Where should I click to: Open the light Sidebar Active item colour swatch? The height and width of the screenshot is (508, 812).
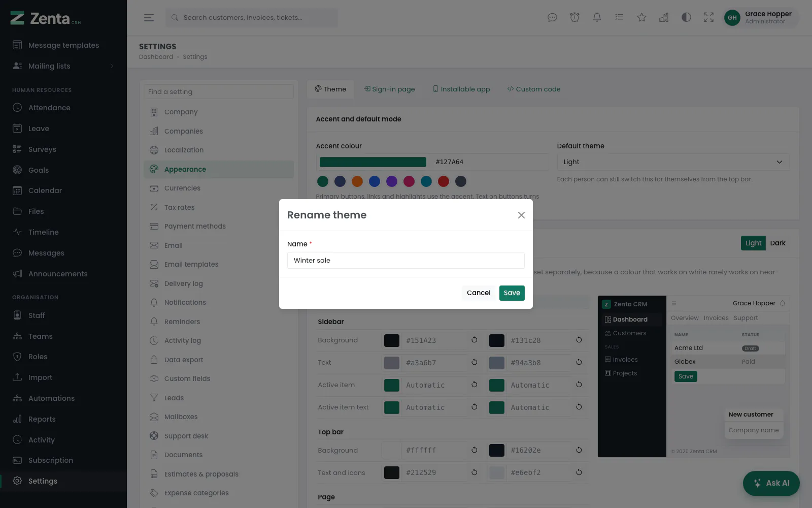392,385
